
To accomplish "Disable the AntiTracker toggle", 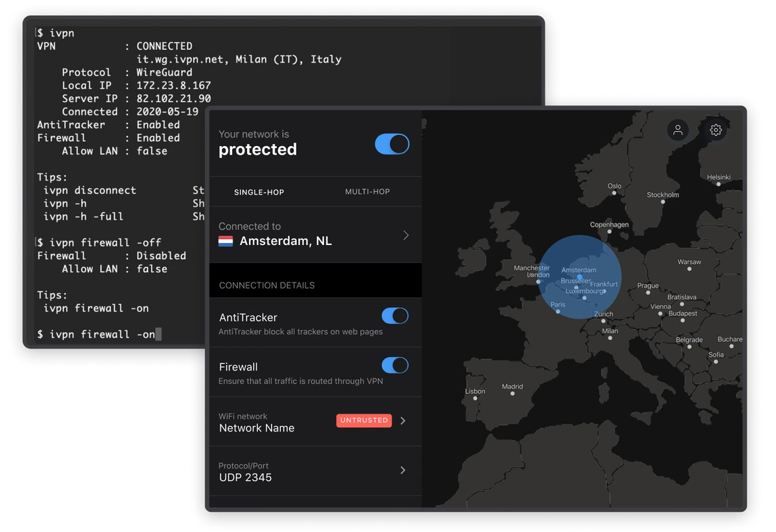I will pos(395,315).
